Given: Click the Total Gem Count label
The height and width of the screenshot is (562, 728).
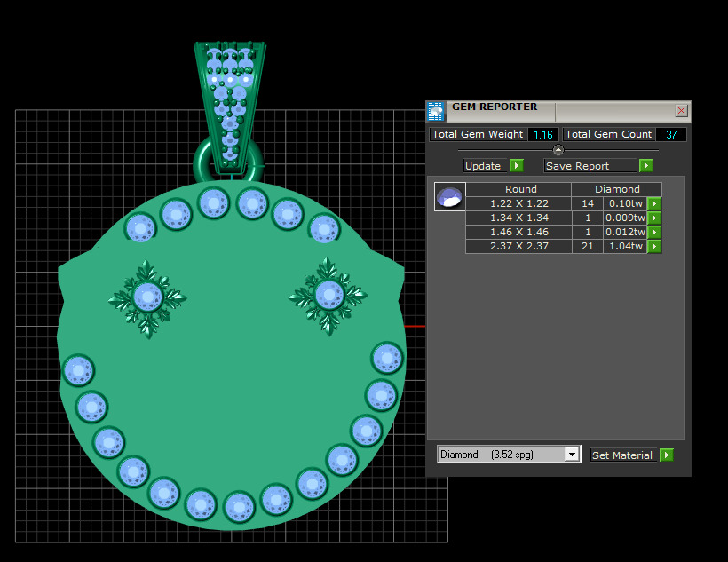Looking at the screenshot, I should 608,134.
